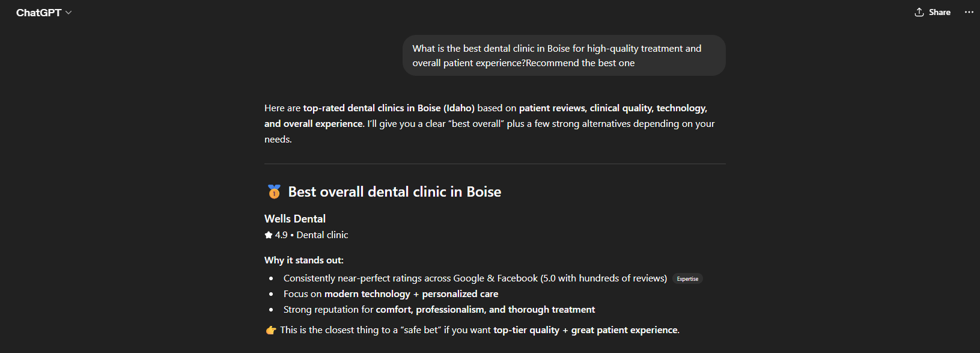
Task: Click the Share upload icon
Action: pyautogui.click(x=918, y=11)
